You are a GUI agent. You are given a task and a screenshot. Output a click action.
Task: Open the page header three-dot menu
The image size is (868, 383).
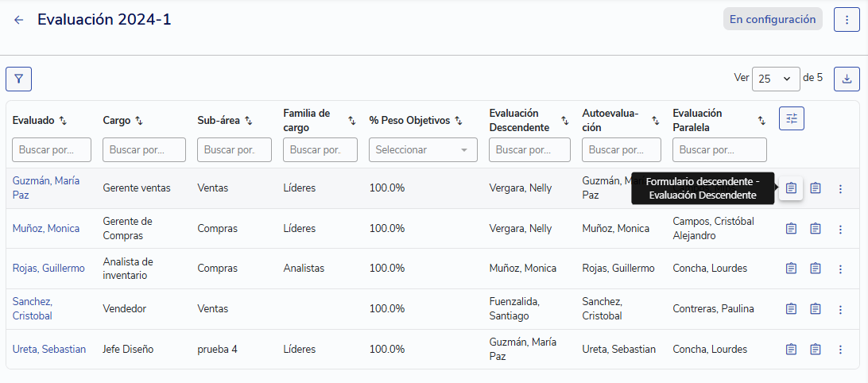pos(847,20)
